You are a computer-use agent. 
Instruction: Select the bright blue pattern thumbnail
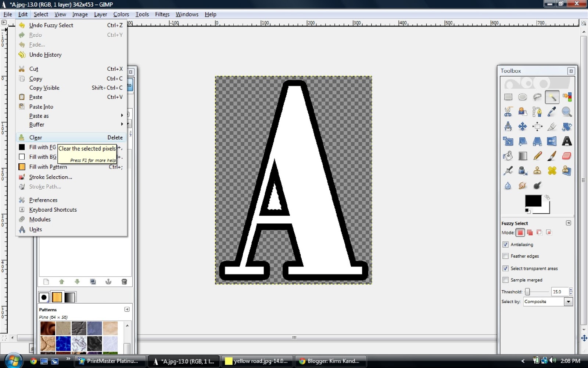[63, 344]
